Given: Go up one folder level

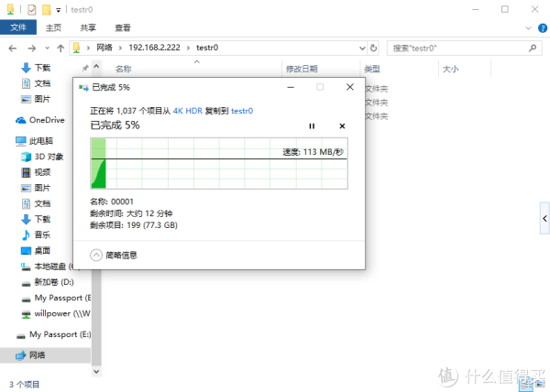Looking at the screenshot, I should tap(60, 47).
